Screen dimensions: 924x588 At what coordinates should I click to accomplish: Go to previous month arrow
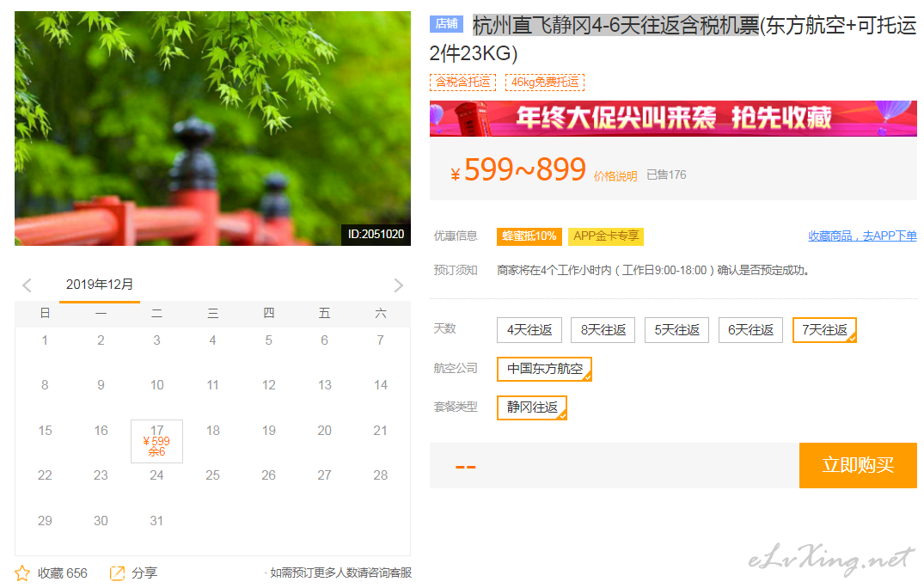[x=27, y=285]
